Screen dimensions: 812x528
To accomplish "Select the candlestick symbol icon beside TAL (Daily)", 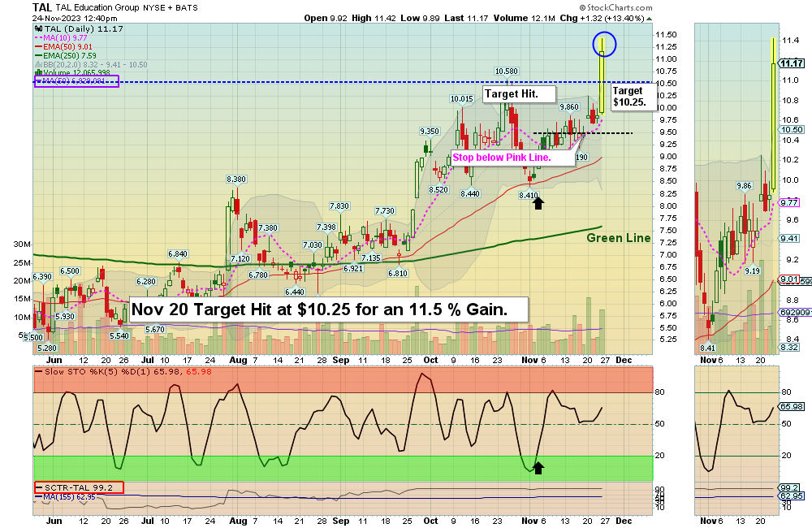I will [38, 29].
